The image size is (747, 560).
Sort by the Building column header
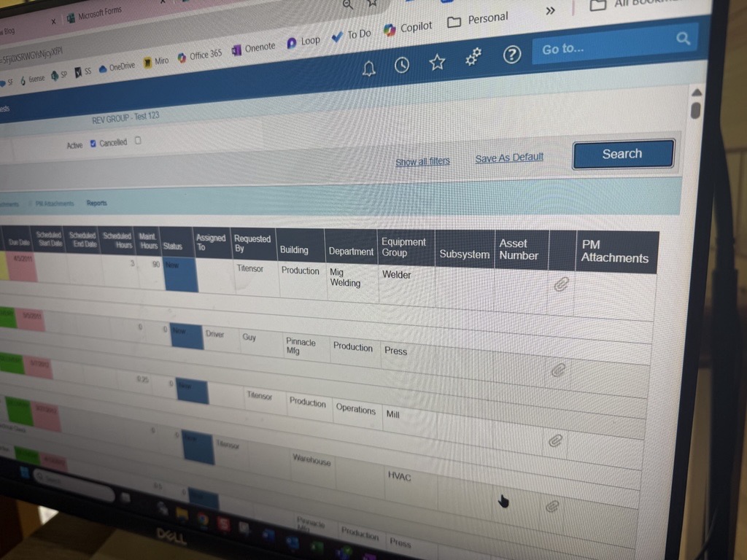pos(301,245)
